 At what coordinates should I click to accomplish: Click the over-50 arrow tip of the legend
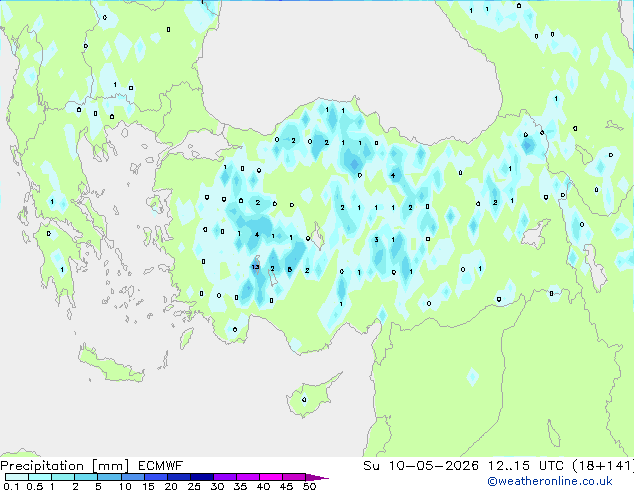(317, 477)
